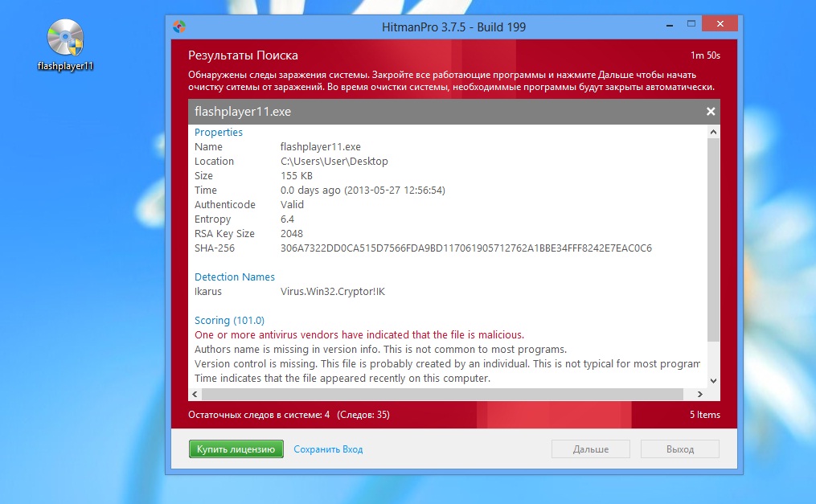Open the Сохранить Вход link
Viewport: 816px width, 504px height.
click(x=328, y=449)
